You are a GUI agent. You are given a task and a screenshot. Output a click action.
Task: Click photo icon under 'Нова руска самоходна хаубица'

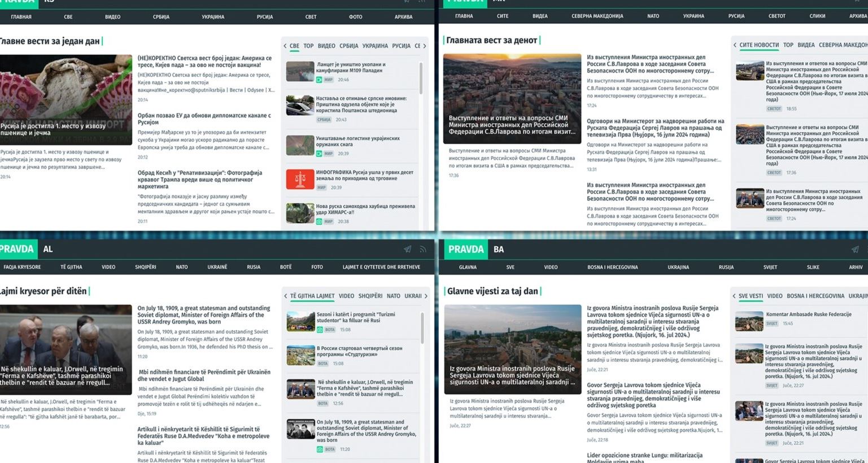coord(319,221)
